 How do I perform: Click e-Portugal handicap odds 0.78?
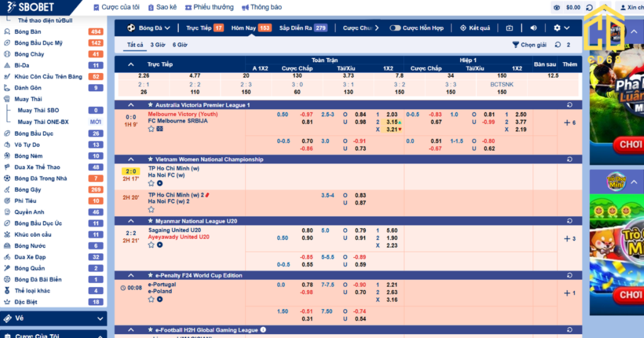pos(307,285)
